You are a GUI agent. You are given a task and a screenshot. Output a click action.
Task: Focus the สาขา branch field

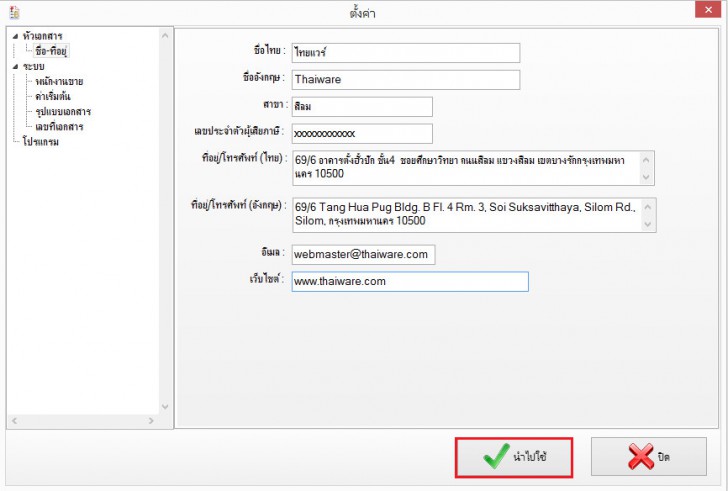click(362, 107)
